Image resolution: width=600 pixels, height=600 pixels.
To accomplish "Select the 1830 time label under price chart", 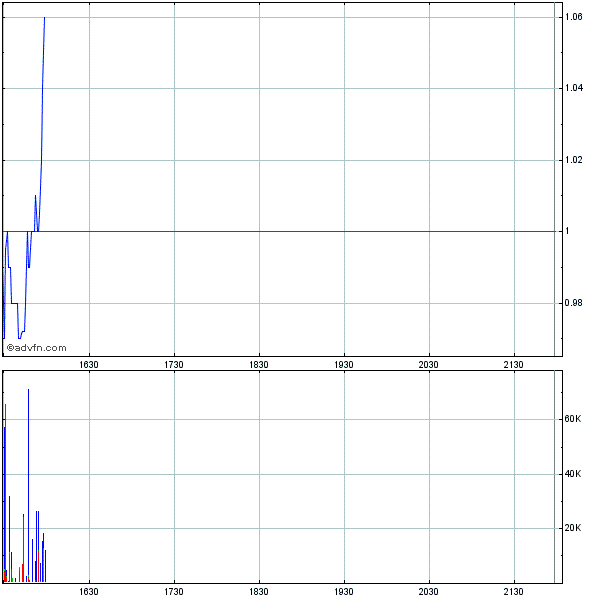I will coord(259,365).
